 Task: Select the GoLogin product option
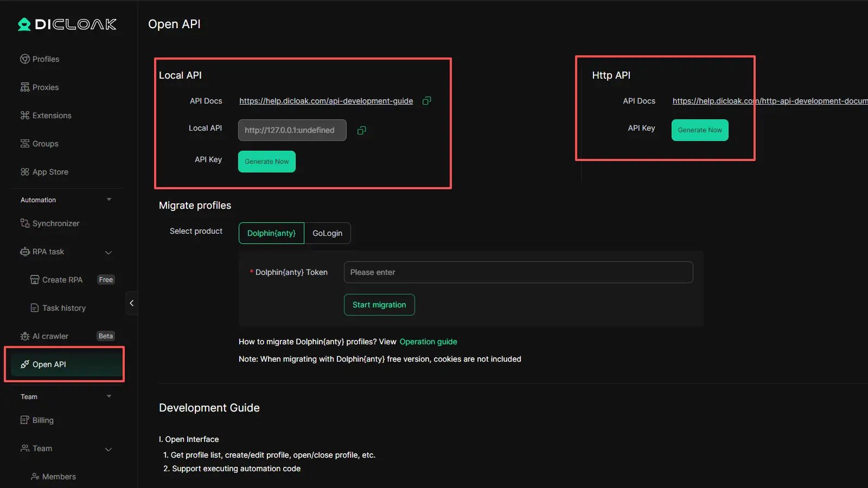[x=327, y=233]
